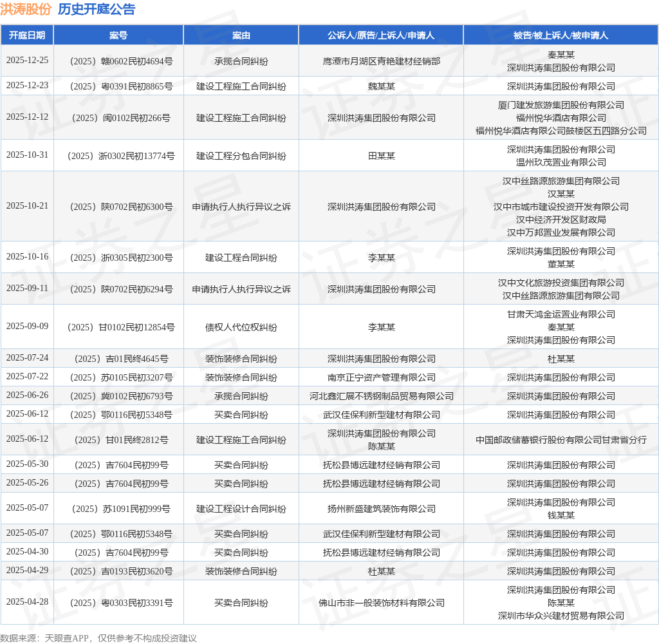
Task: Click case number (2025)甘0102民初12854号
Action: point(121,327)
